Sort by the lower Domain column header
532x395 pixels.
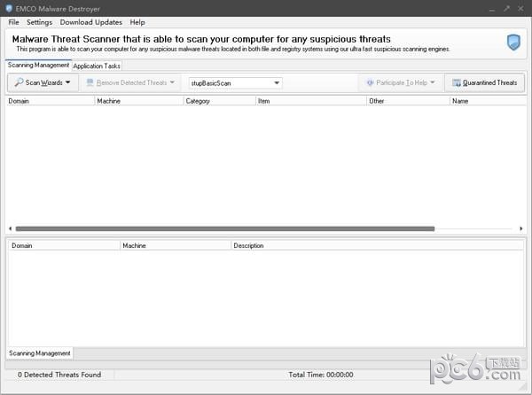coord(64,245)
